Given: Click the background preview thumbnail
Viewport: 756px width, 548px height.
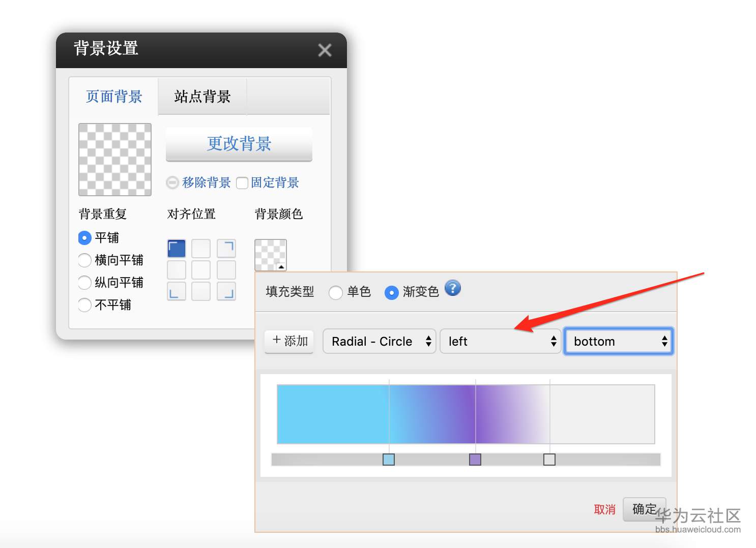Looking at the screenshot, I should (x=115, y=160).
